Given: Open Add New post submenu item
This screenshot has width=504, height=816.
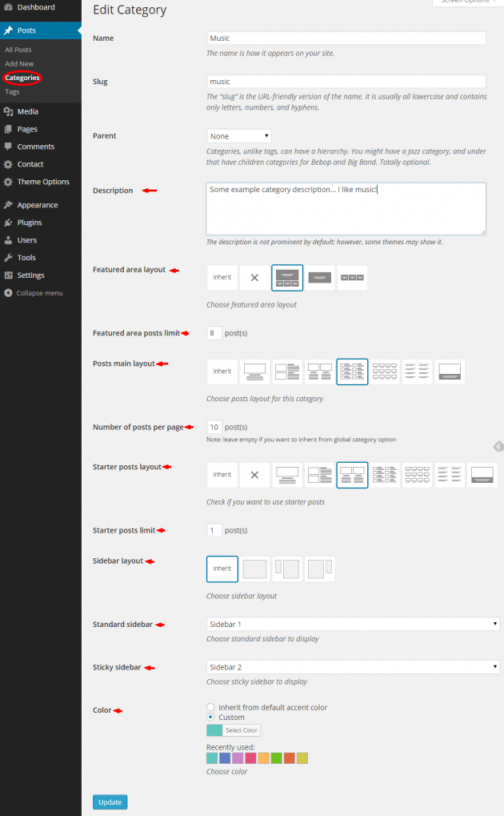Looking at the screenshot, I should 19,63.
